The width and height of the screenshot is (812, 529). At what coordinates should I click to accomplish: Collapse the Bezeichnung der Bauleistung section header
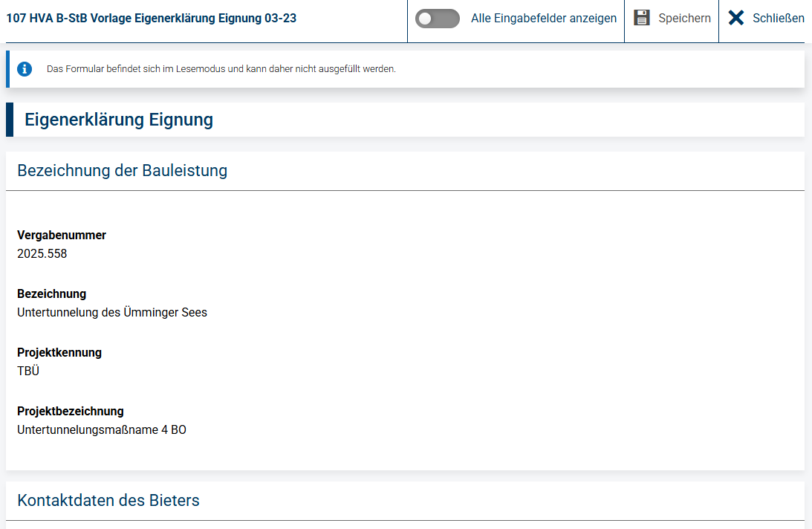pos(405,171)
